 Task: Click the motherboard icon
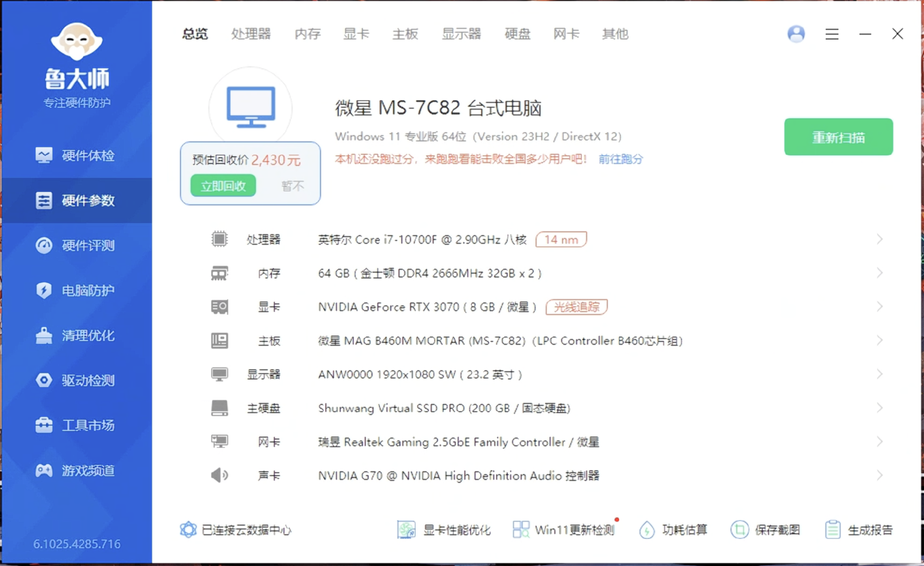219,340
